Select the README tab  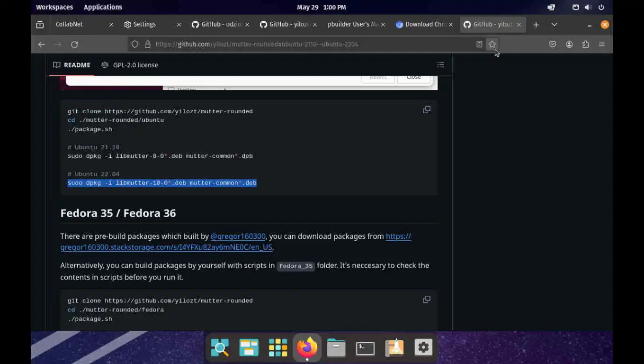tap(72, 65)
